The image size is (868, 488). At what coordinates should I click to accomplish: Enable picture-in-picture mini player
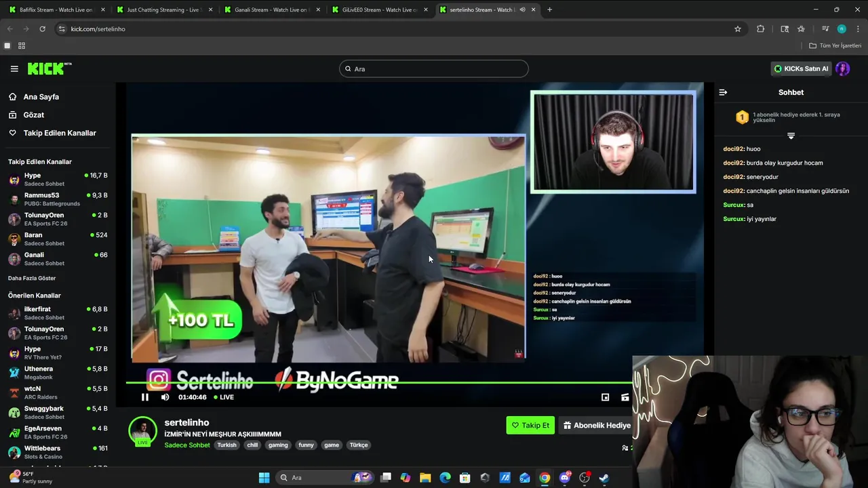pyautogui.click(x=606, y=397)
